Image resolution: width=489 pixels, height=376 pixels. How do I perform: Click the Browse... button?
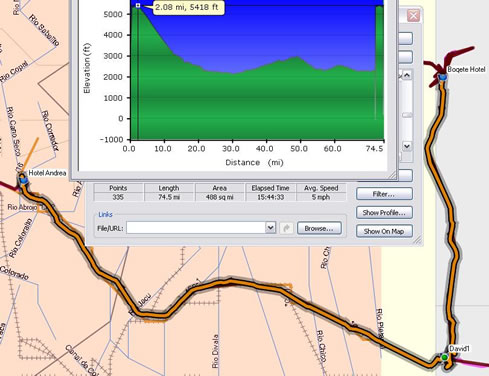pyautogui.click(x=319, y=228)
